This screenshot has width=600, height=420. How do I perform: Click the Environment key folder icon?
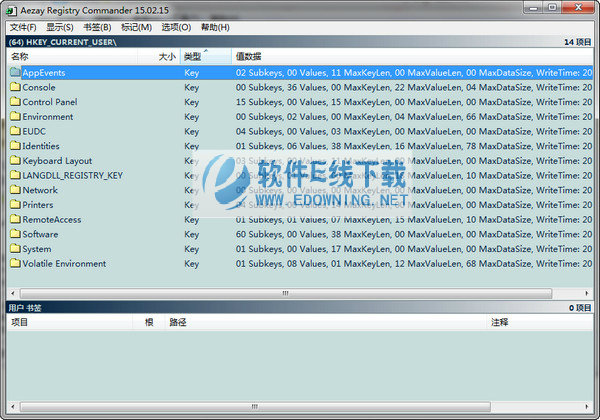coord(14,117)
